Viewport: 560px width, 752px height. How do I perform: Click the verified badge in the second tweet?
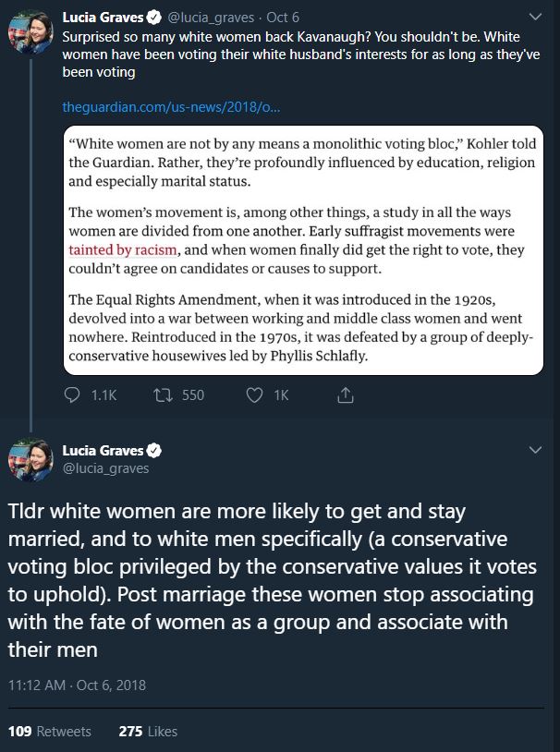point(154,451)
